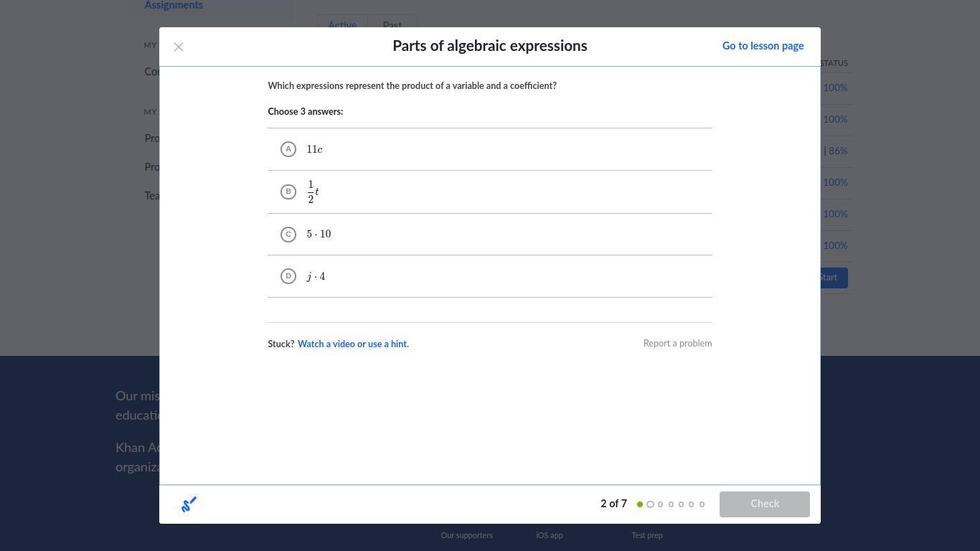The height and width of the screenshot is (551, 980).
Task: Click the 86% status in background list
Action: (x=838, y=151)
